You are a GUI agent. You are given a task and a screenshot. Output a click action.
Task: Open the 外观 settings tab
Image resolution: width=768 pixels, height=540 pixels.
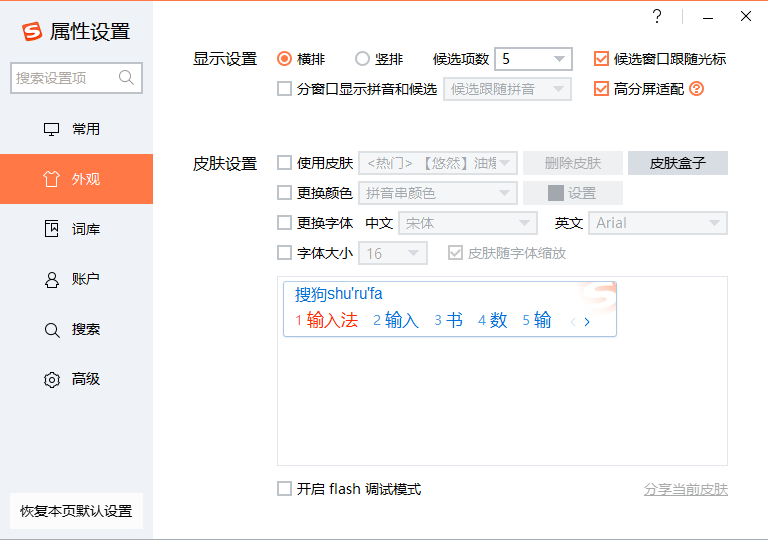click(76, 179)
